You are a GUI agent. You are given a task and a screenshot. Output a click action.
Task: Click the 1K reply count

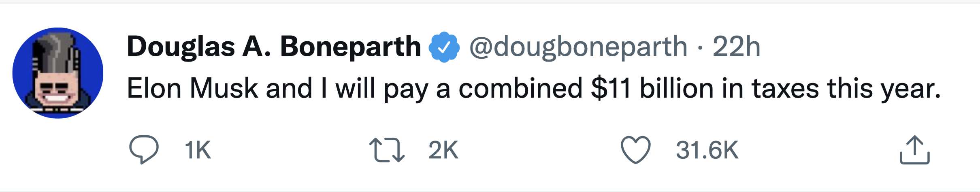pos(198,150)
